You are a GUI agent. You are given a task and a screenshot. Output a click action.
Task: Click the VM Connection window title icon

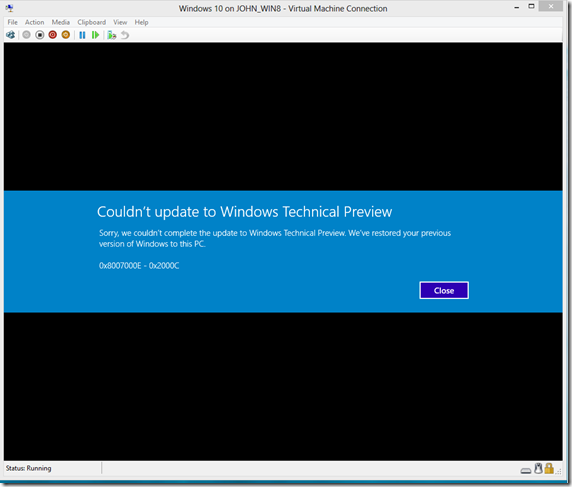click(x=9, y=8)
